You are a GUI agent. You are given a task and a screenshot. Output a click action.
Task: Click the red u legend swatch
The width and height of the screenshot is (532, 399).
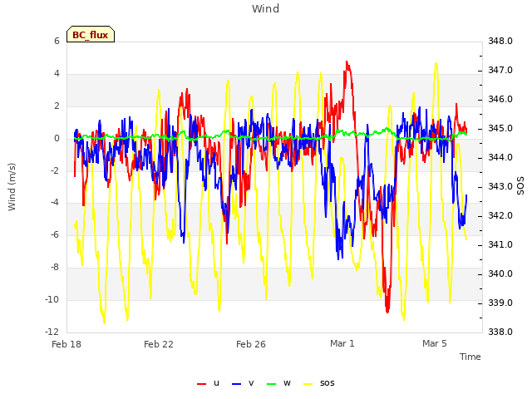(201, 384)
